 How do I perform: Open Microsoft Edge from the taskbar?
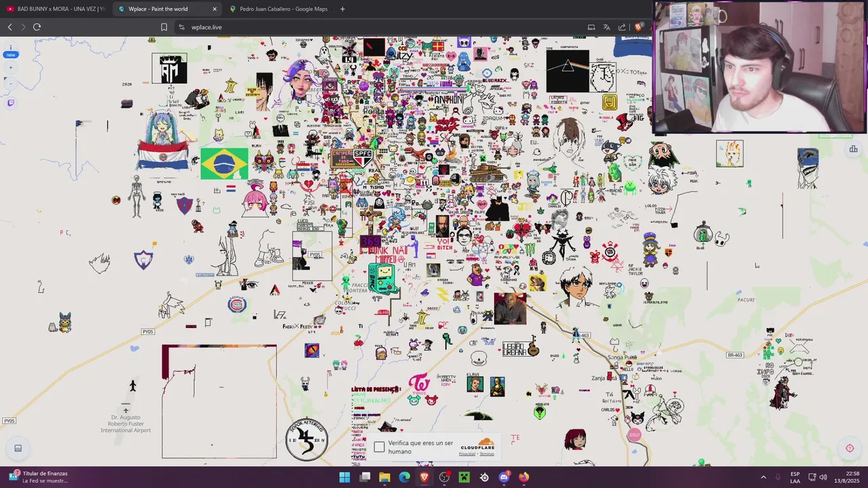click(x=405, y=477)
